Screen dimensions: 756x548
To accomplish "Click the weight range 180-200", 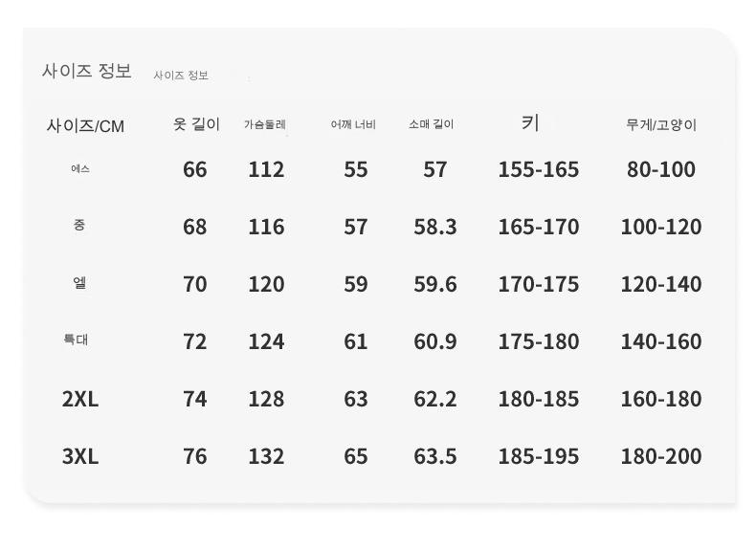I will pos(661,456).
